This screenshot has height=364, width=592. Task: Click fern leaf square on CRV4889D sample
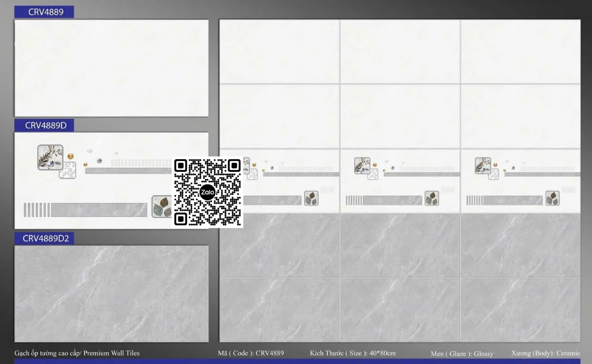coord(50,157)
